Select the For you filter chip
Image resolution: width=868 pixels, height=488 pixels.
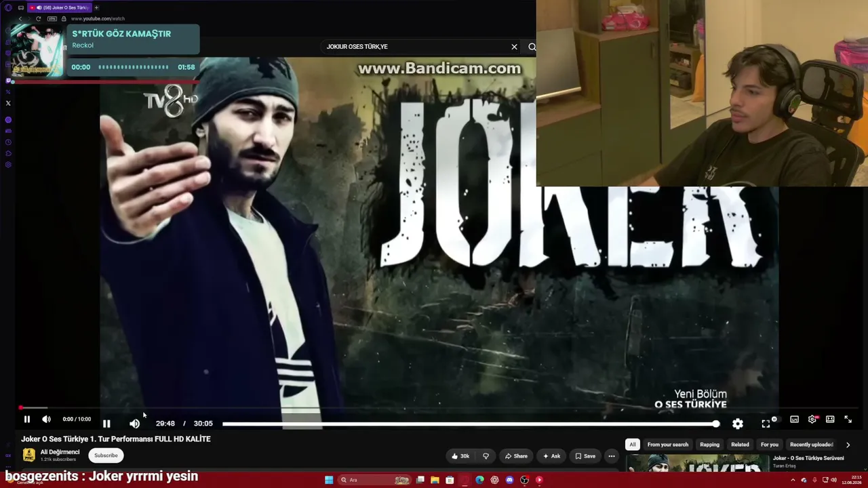point(770,445)
